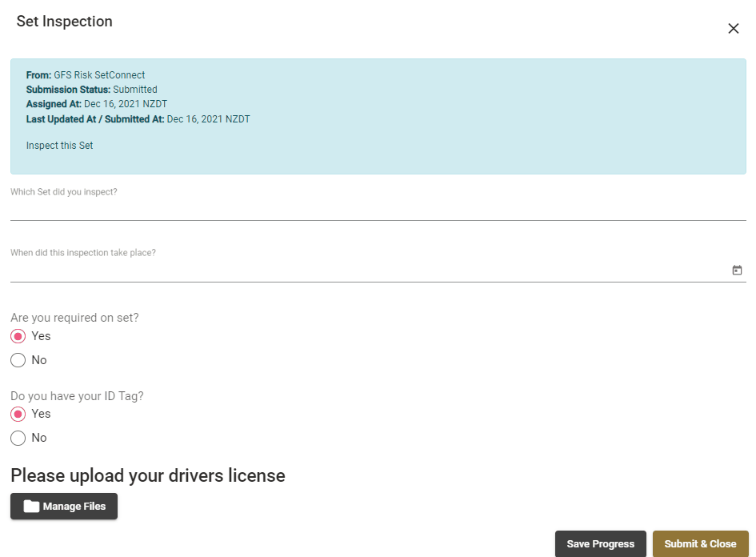Save Progress on the inspection form
Screen dimensions: 756x557
600,543
